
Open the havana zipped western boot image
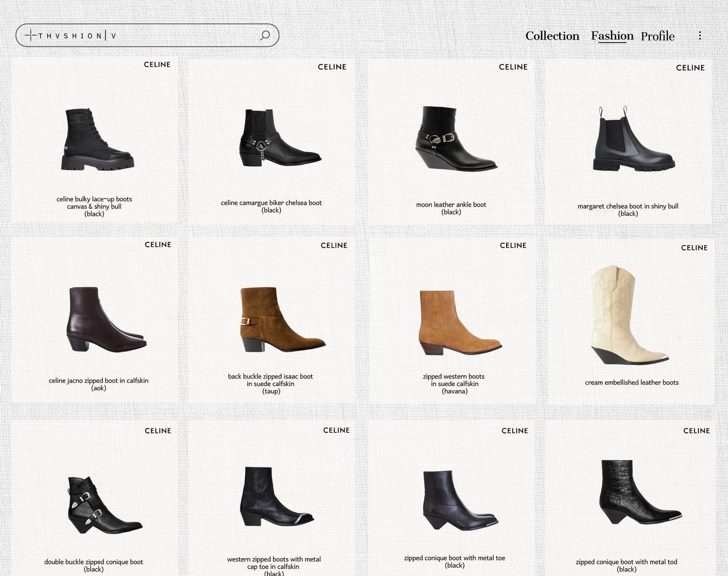[x=460, y=324]
